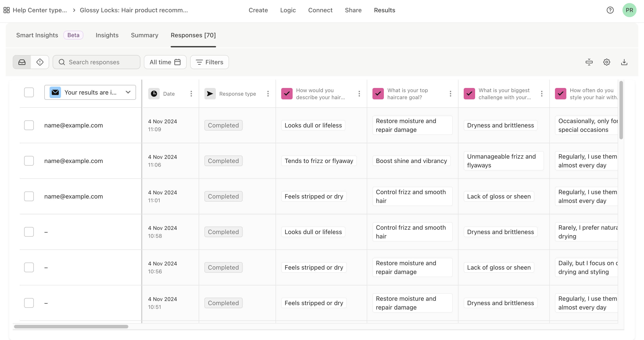Click the Search responses field
This screenshot has width=644, height=340.
tap(96, 62)
